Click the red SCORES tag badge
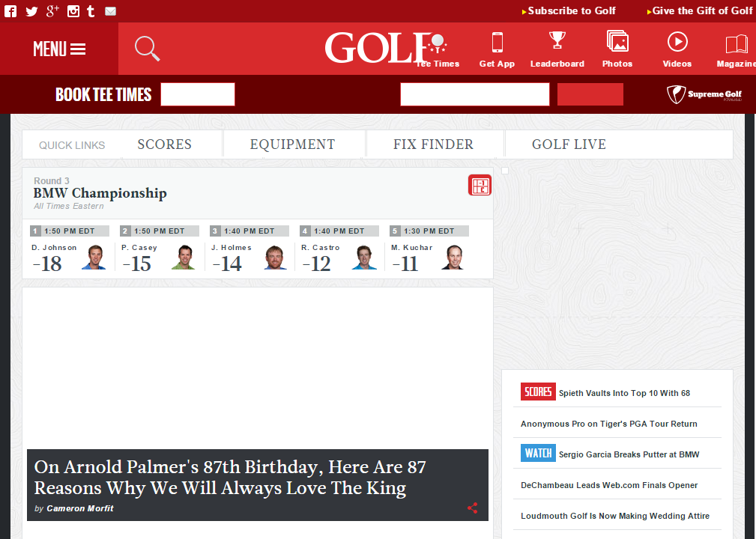The image size is (756, 539). click(x=538, y=392)
